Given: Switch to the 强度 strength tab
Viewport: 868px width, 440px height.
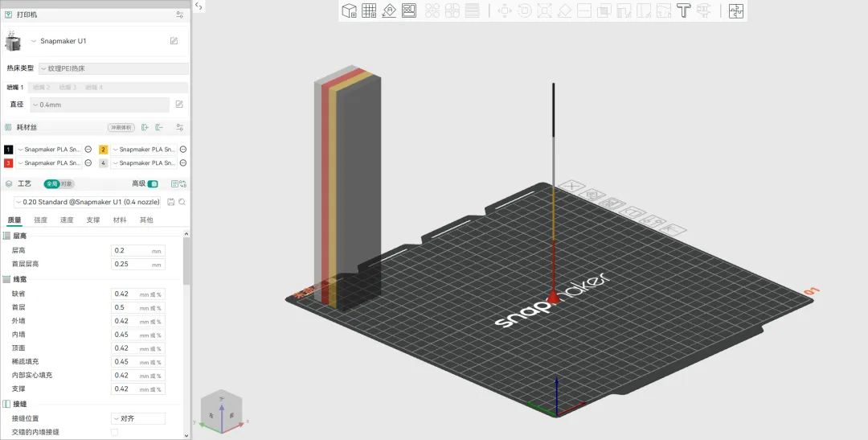Looking at the screenshot, I should click(40, 220).
